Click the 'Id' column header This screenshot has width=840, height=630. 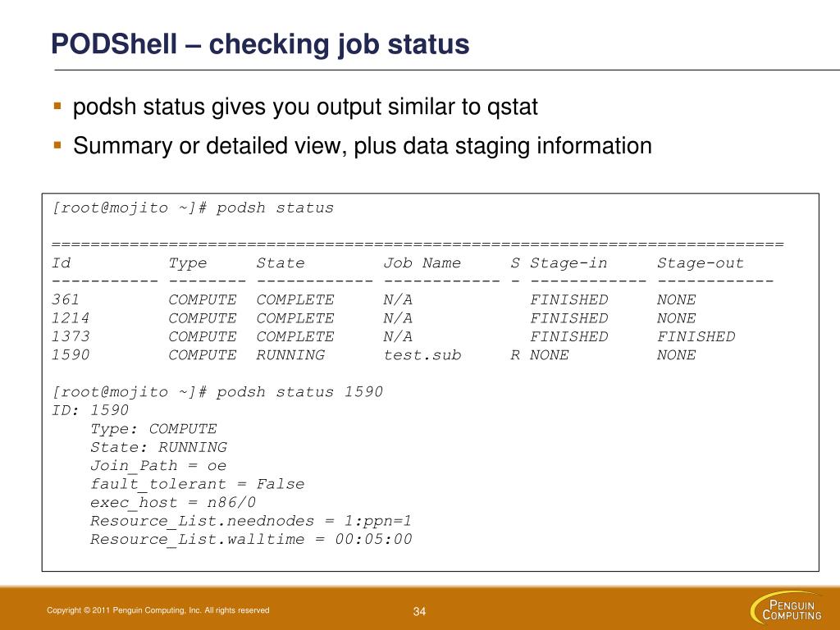point(61,263)
